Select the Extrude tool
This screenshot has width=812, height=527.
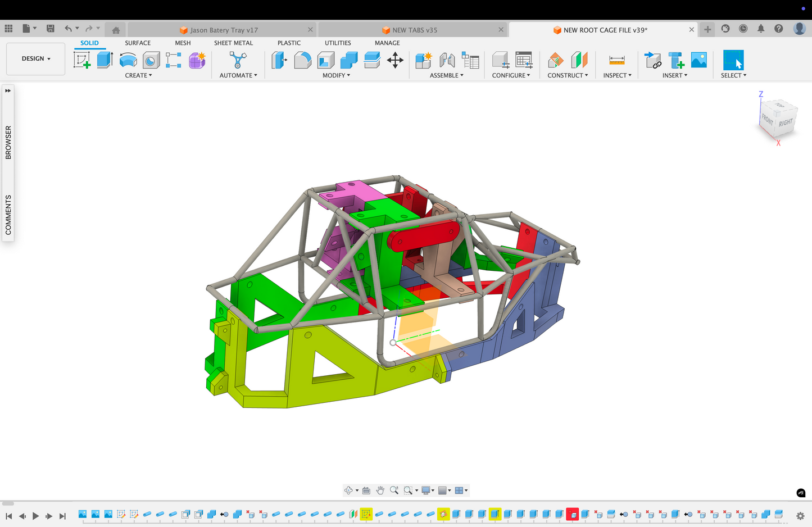coord(105,60)
